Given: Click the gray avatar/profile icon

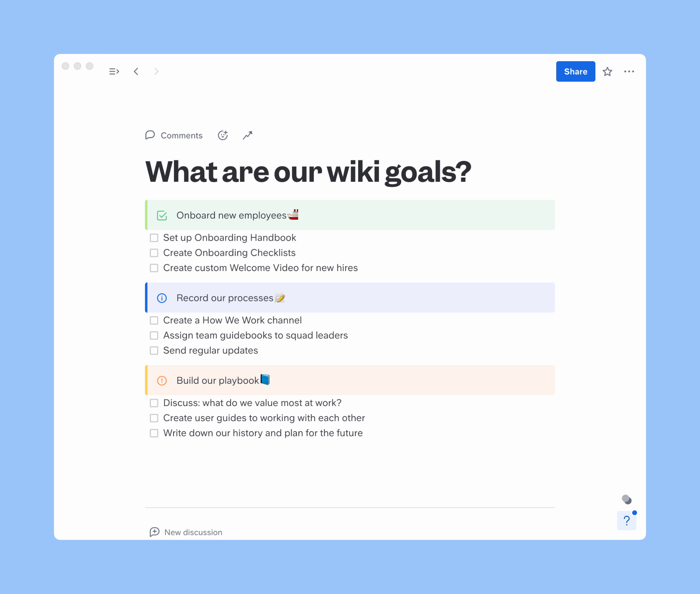Looking at the screenshot, I should 627,499.
